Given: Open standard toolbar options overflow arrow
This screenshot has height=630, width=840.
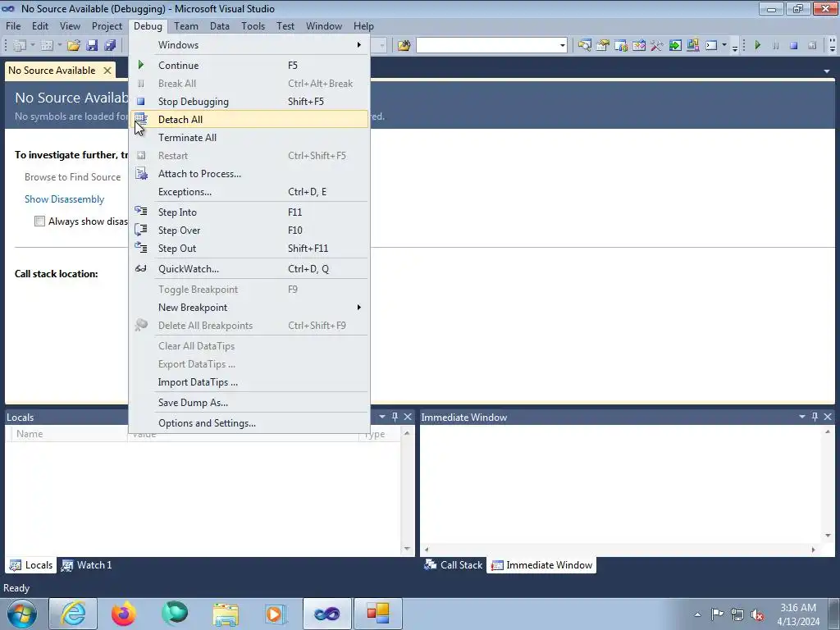Looking at the screenshot, I should pyautogui.click(x=734, y=48).
